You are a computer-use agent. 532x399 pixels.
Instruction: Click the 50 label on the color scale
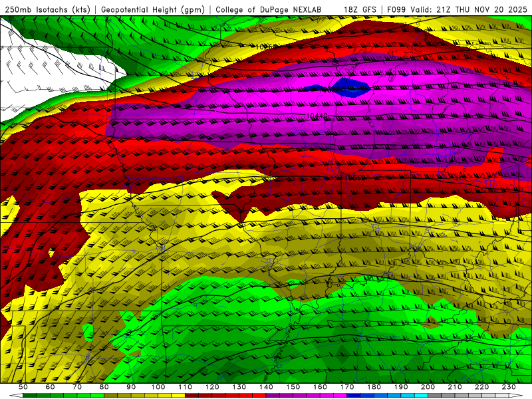23,387
